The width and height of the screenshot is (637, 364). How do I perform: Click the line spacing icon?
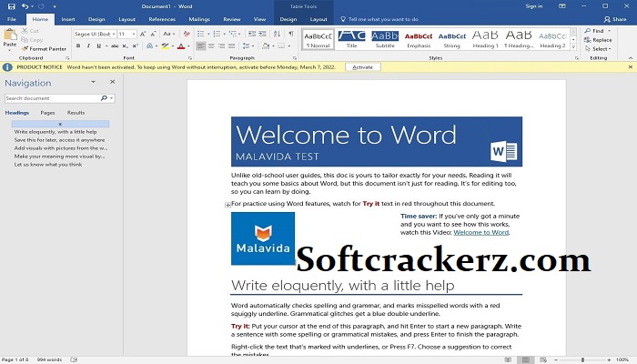(246, 45)
